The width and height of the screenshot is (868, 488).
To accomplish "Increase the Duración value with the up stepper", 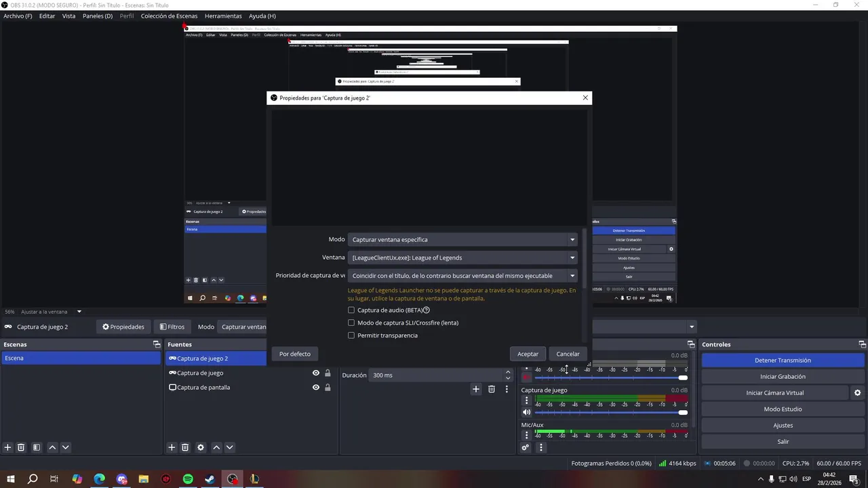I will coord(508,372).
